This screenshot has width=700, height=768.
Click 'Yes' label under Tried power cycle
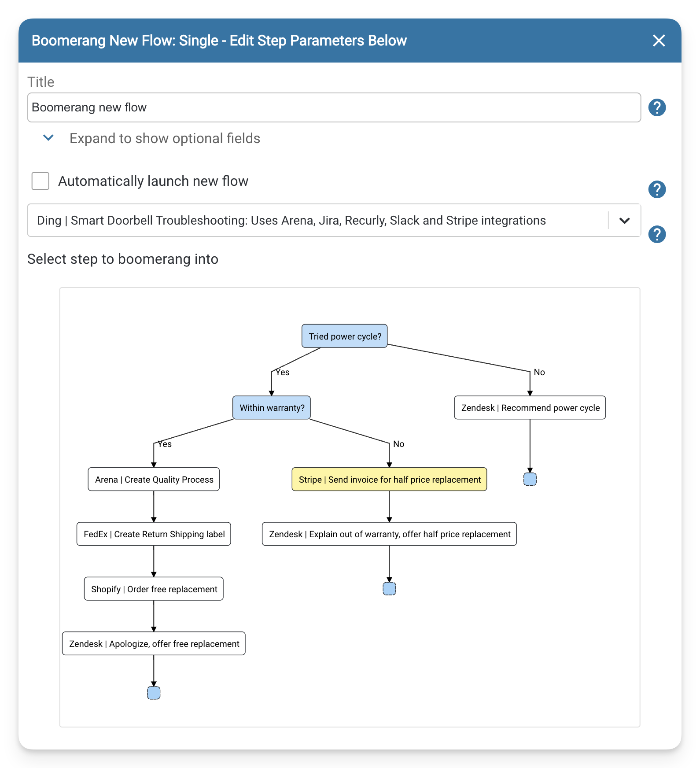click(283, 373)
